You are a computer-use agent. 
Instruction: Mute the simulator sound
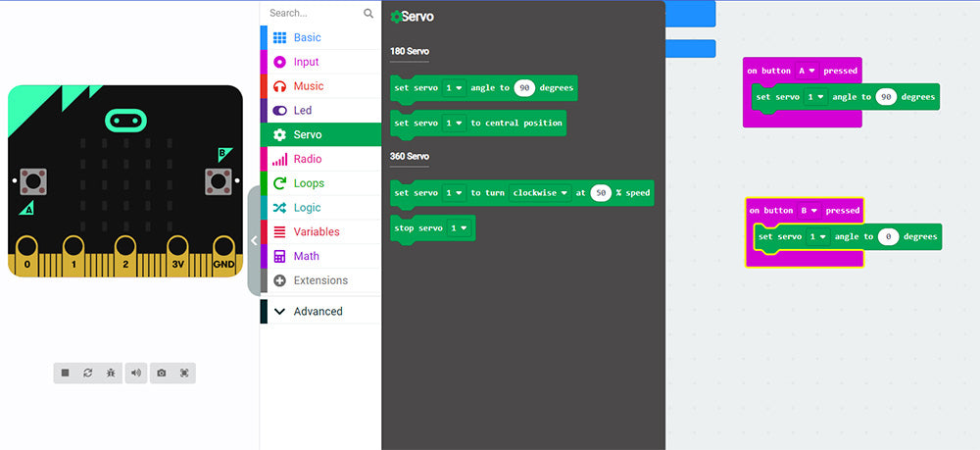tap(136, 373)
